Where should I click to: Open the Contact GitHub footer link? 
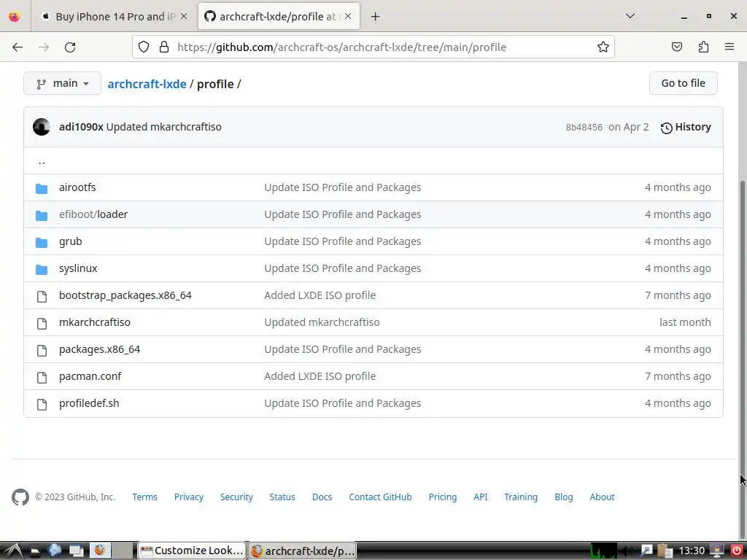[x=380, y=497]
